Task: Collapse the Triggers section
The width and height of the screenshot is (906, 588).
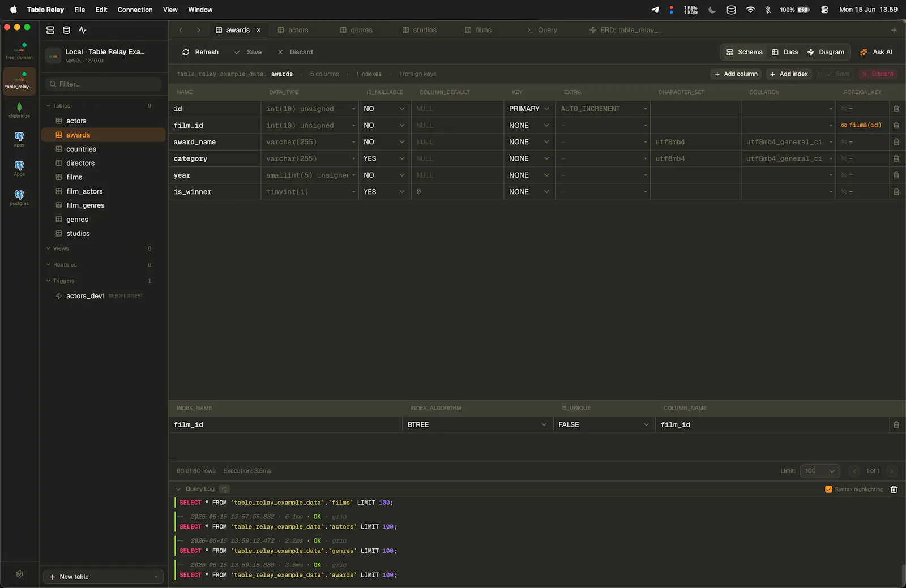Action: (x=48, y=281)
